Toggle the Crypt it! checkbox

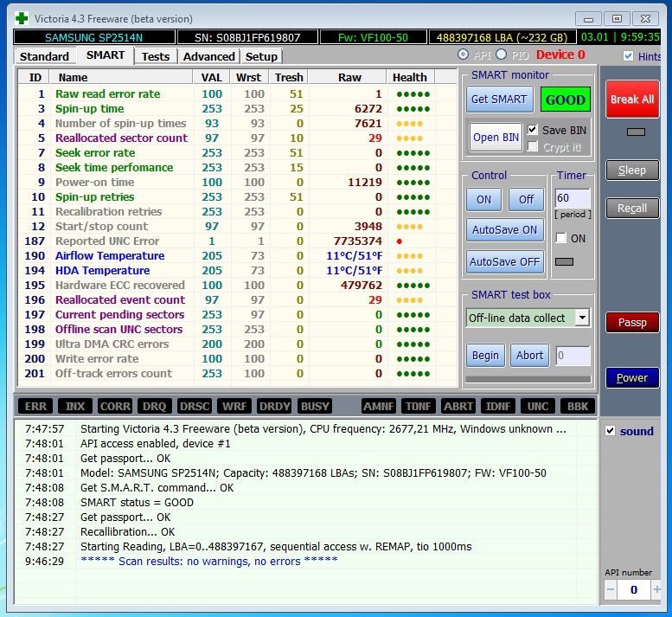(x=533, y=146)
